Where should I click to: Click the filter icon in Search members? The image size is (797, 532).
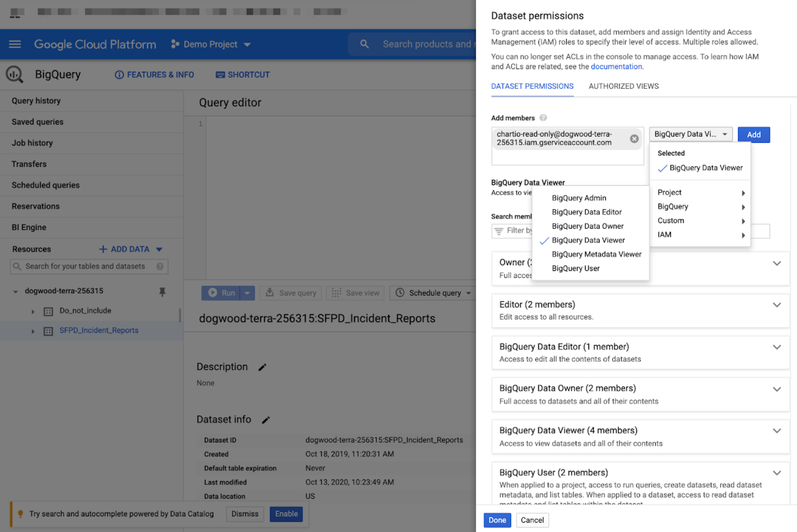[x=499, y=231]
